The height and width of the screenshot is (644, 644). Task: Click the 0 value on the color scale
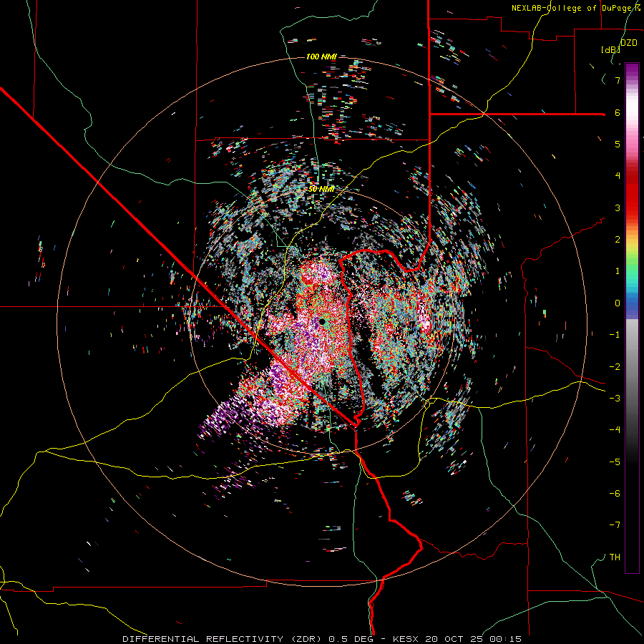(x=618, y=303)
